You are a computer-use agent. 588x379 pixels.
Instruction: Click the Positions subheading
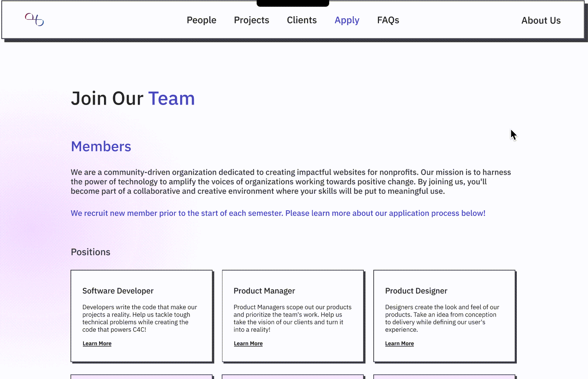(x=91, y=252)
